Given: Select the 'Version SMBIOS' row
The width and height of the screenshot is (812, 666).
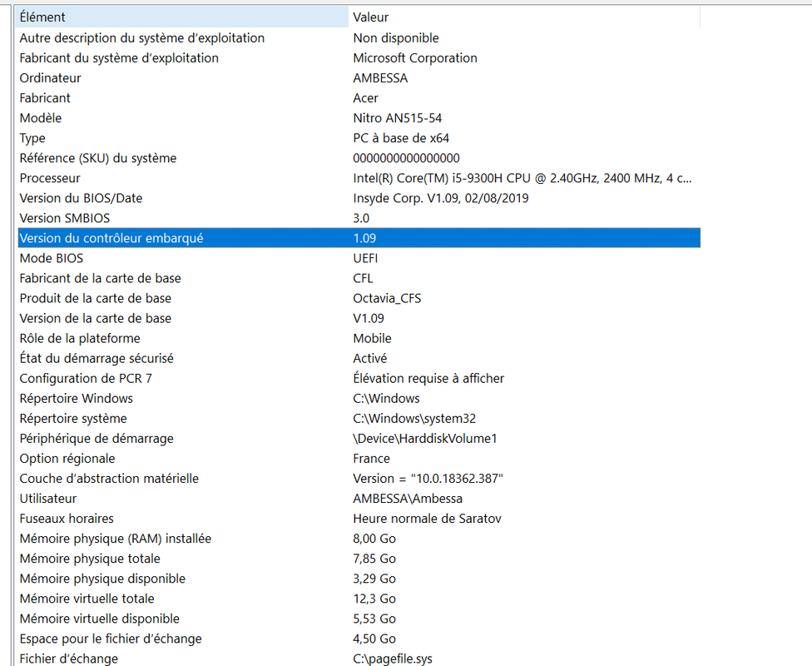Looking at the screenshot, I should [359, 218].
